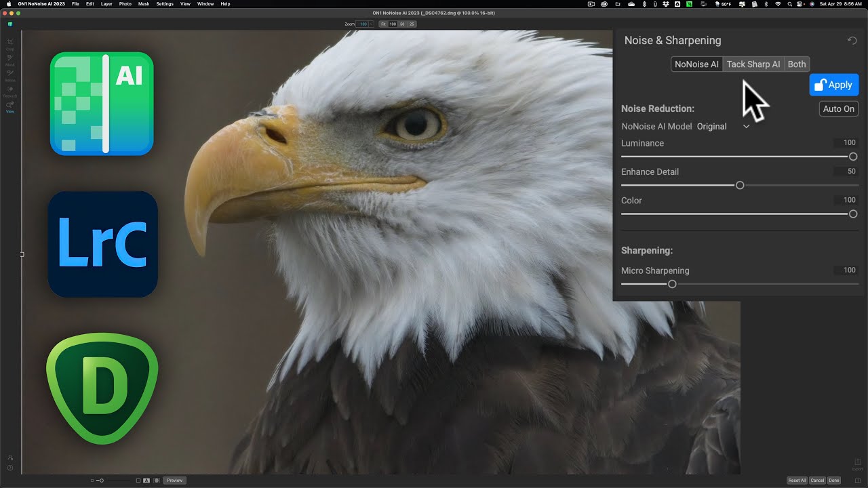Open the Settings menu
The image size is (868, 488).
[x=165, y=4]
